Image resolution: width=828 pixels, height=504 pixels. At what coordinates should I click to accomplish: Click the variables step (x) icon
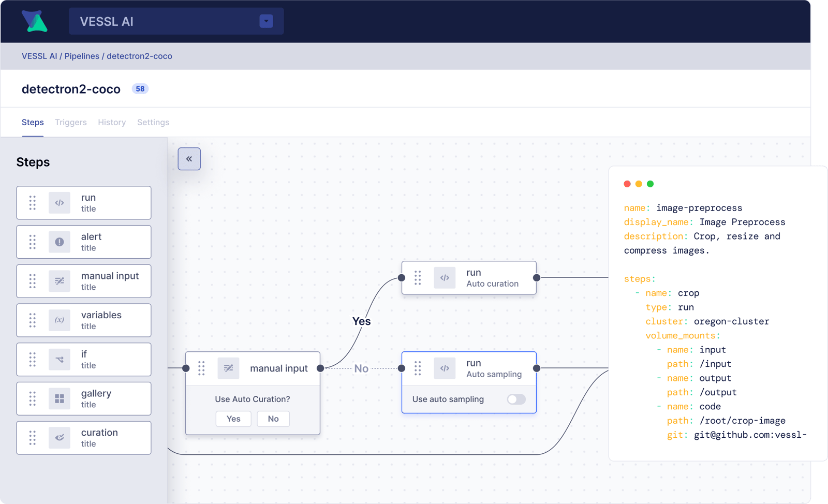tap(60, 320)
